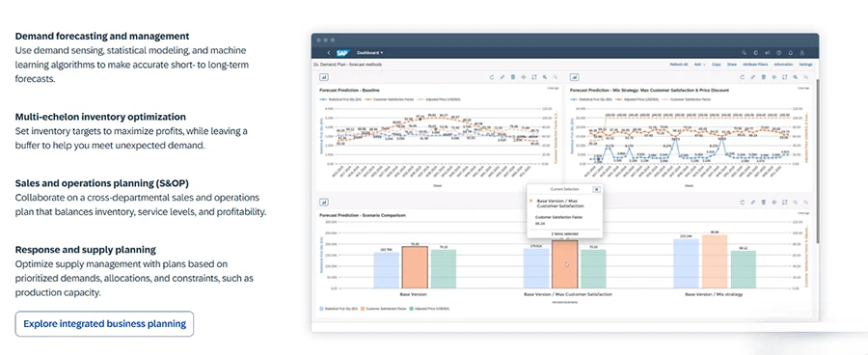Select orange bar of Base Version group
Viewport: 868px width, 355px height.
click(x=415, y=267)
